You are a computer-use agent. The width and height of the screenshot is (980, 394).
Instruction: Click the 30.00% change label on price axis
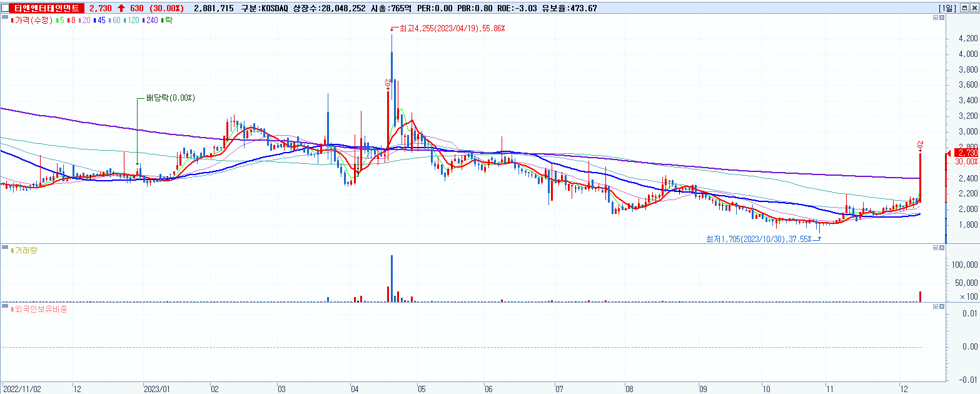966,161
